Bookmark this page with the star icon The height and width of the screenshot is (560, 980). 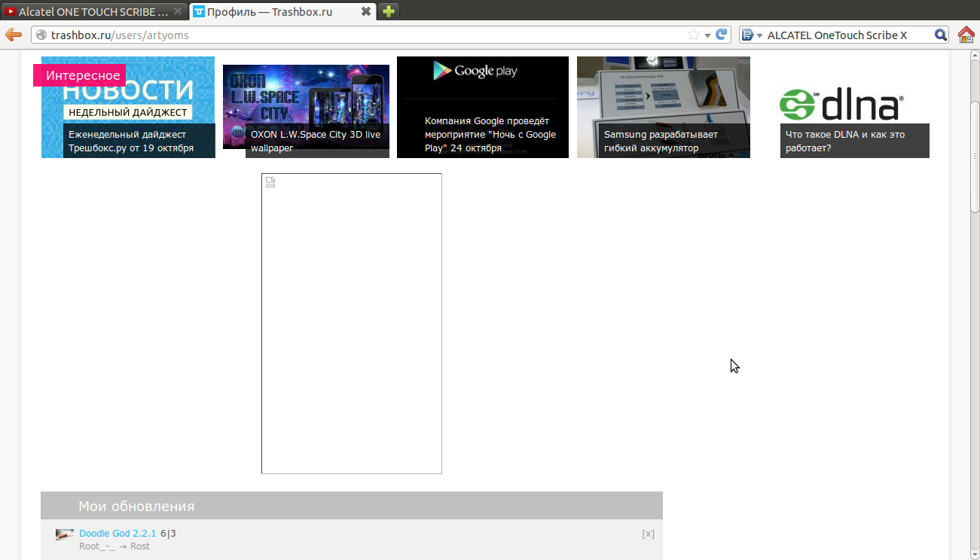tap(694, 35)
